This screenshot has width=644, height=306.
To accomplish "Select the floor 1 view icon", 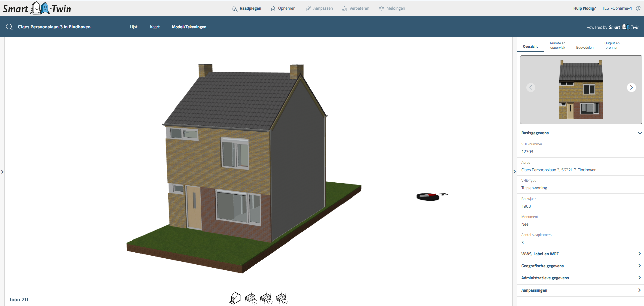I will [266, 298].
